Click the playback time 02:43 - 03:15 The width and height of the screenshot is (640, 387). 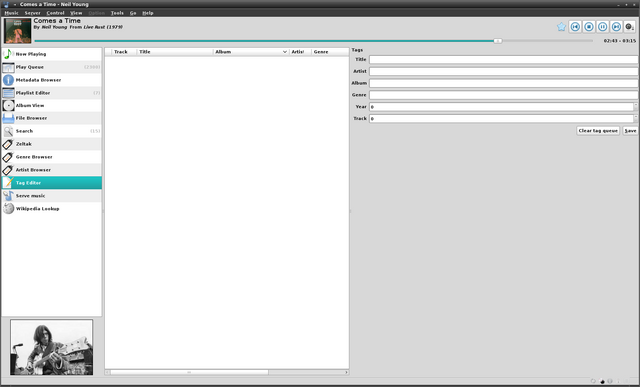click(x=620, y=41)
